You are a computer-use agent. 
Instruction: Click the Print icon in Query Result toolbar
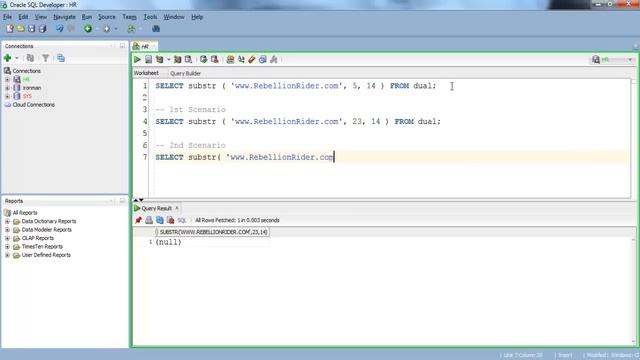pyautogui.click(x=149, y=220)
